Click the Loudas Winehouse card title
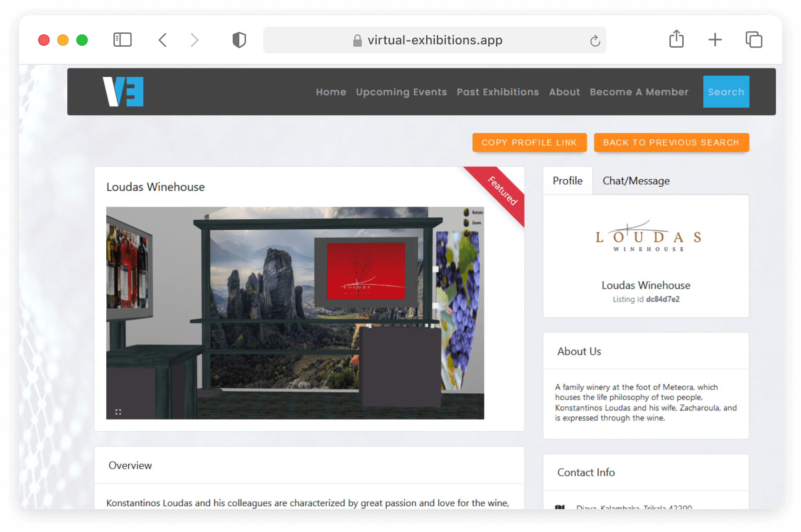 click(155, 187)
